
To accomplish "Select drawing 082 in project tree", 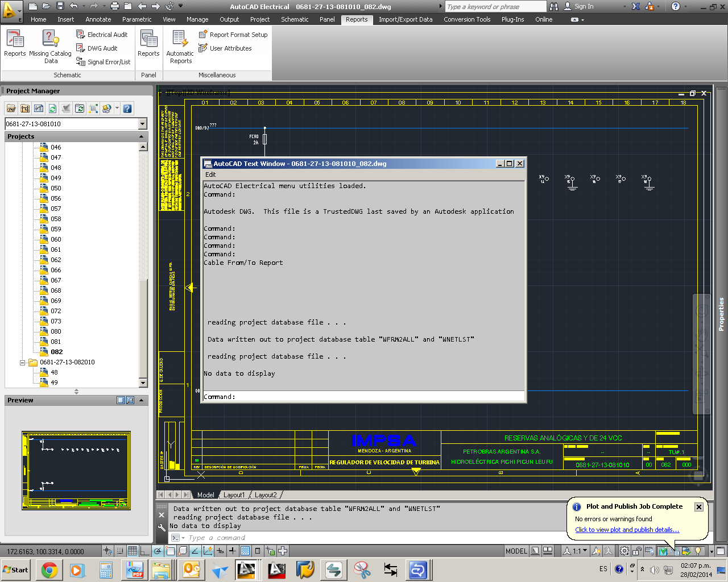I will point(57,352).
